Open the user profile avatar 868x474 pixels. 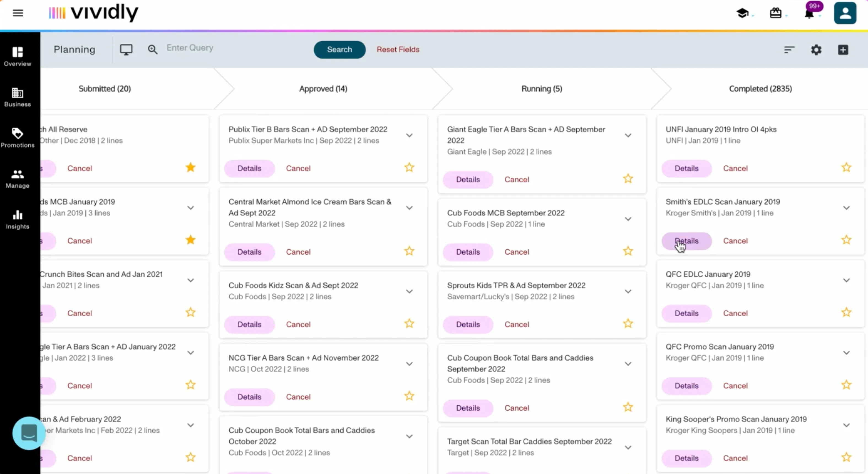pyautogui.click(x=845, y=13)
